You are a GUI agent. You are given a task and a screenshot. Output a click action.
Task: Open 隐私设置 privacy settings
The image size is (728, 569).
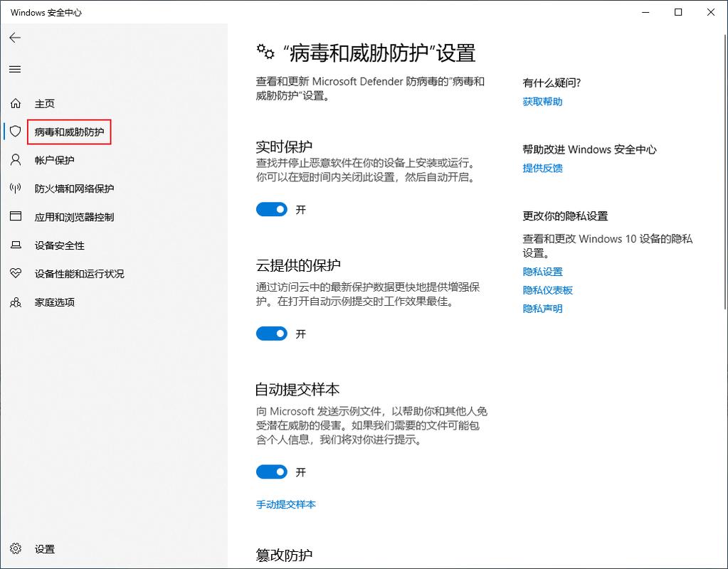tap(543, 271)
